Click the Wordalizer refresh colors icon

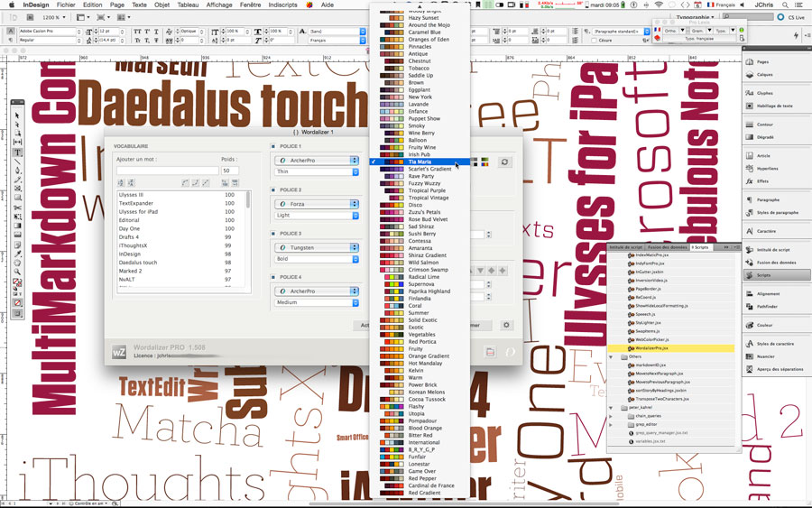pos(504,162)
